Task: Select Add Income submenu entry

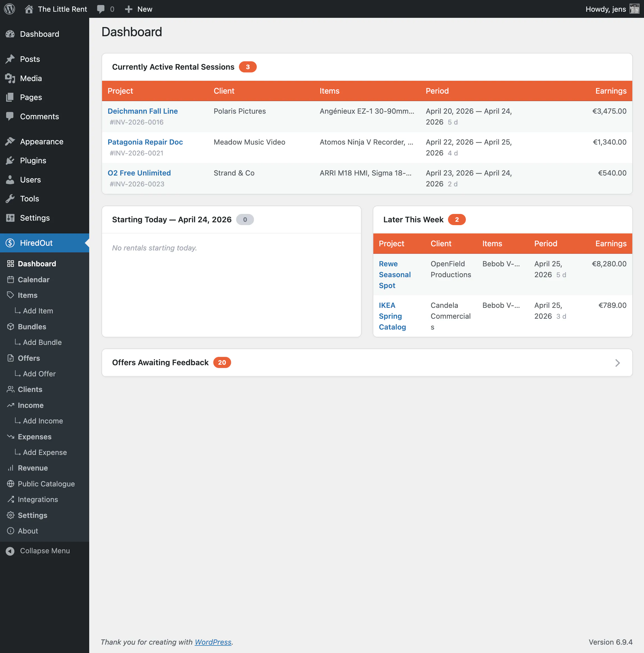Action: [43, 421]
